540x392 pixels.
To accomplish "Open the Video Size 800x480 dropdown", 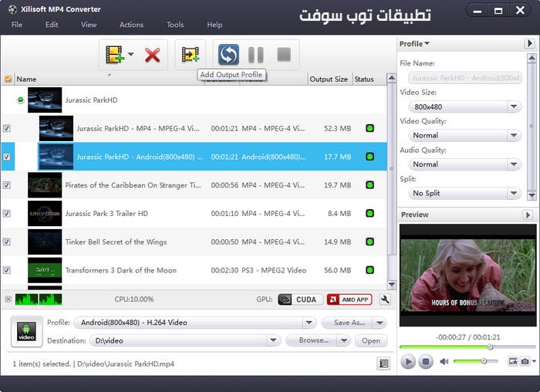I will tap(464, 106).
